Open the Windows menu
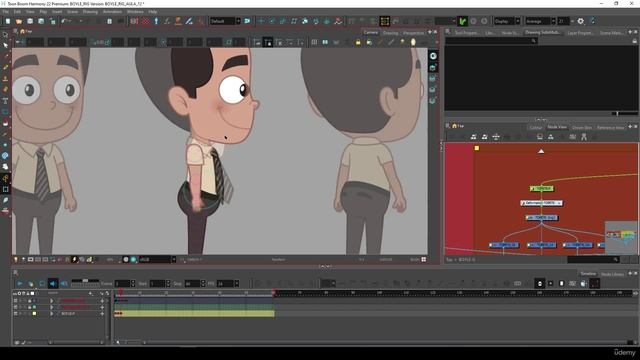Viewport: 640px width, 360px height. 135,12
